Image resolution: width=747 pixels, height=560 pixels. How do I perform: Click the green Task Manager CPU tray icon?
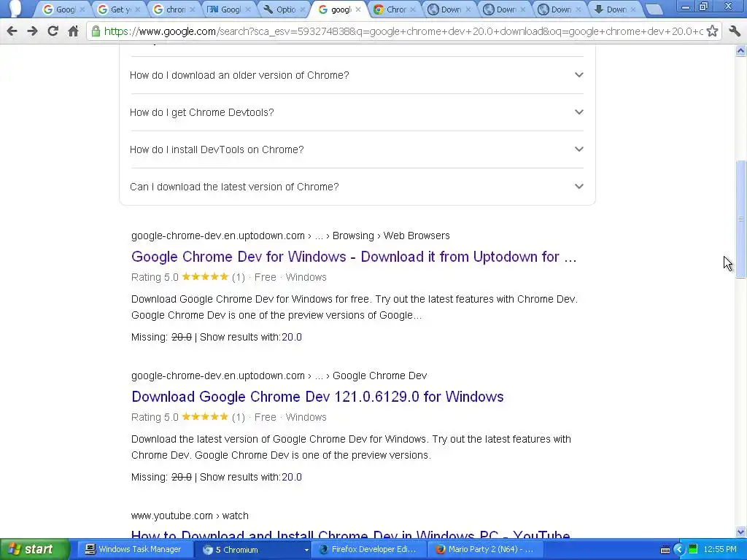click(x=693, y=550)
